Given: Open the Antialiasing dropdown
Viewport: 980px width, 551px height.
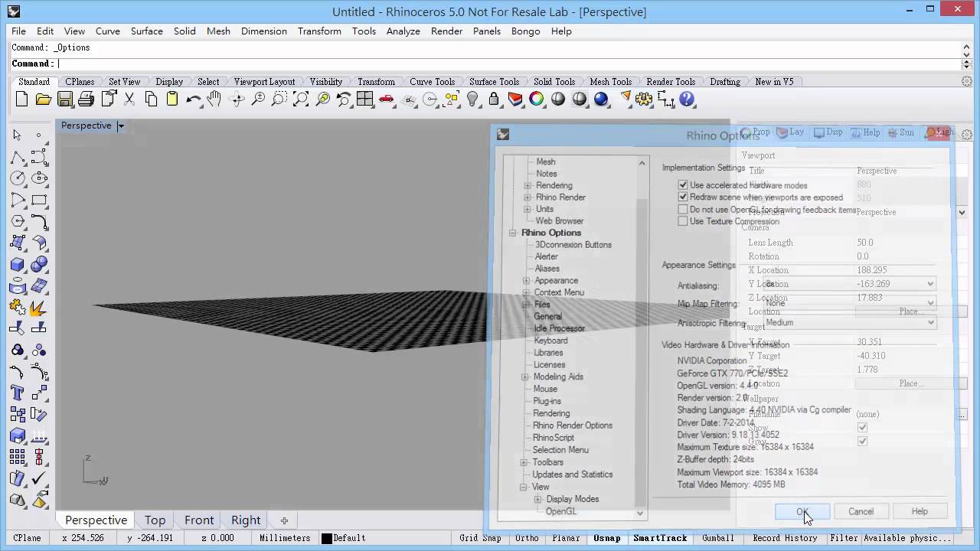Looking at the screenshot, I should pos(930,284).
